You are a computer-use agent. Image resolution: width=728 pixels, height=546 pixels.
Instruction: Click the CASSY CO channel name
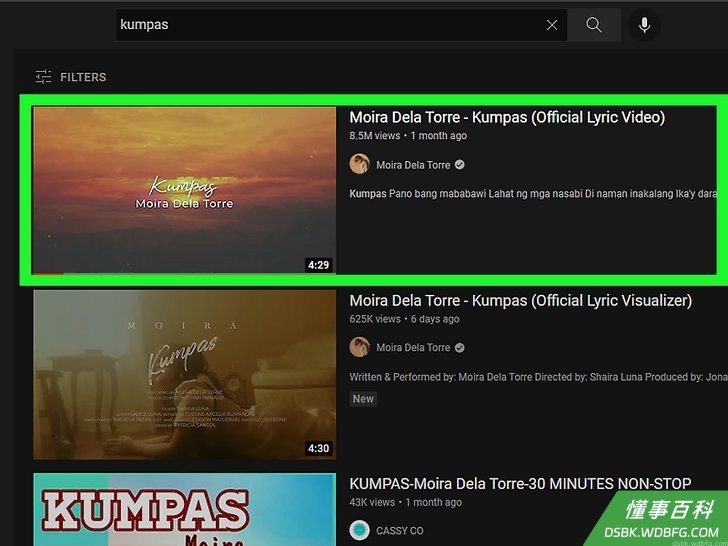[x=400, y=531]
